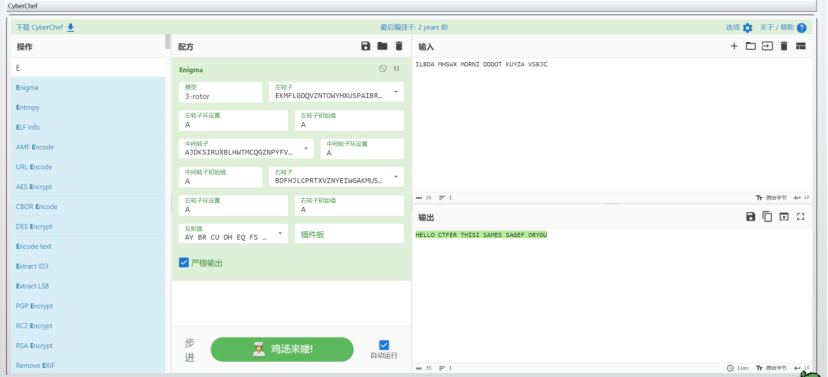The height and width of the screenshot is (377, 828).
Task: Click the plugboard input field
Action: (x=349, y=234)
